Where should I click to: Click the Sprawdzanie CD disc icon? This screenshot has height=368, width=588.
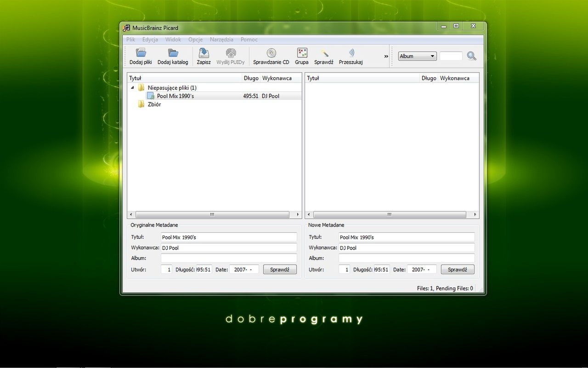tap(271, 53)
